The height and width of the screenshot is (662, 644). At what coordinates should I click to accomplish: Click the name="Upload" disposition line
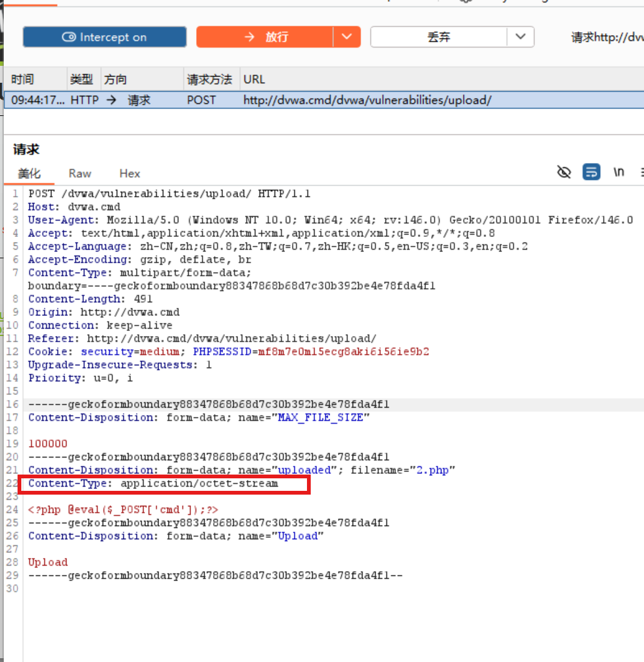tap(176, 536)
